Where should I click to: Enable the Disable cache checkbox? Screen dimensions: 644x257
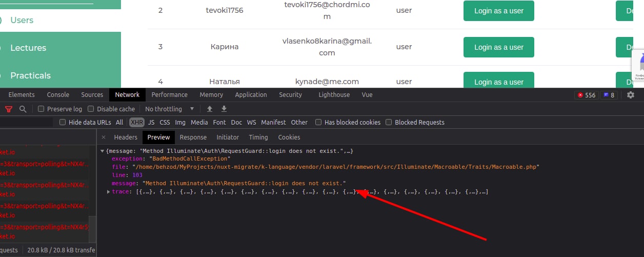pyautogui.click(x=91, y=109)
